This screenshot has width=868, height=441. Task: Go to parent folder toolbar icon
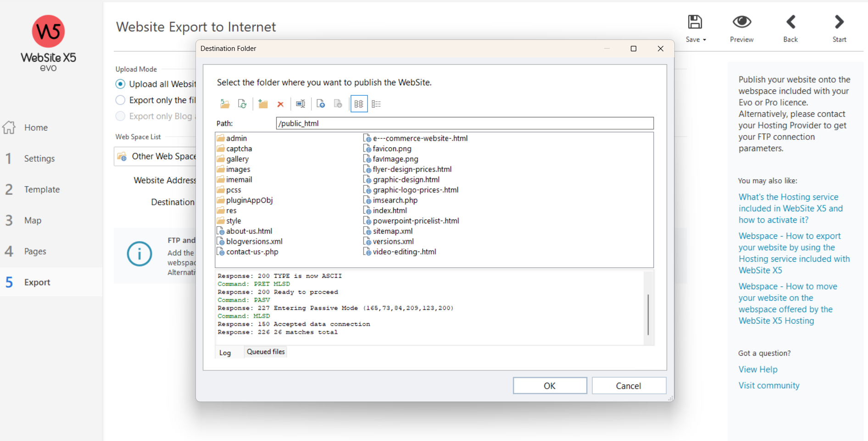[x=225, y=104]
